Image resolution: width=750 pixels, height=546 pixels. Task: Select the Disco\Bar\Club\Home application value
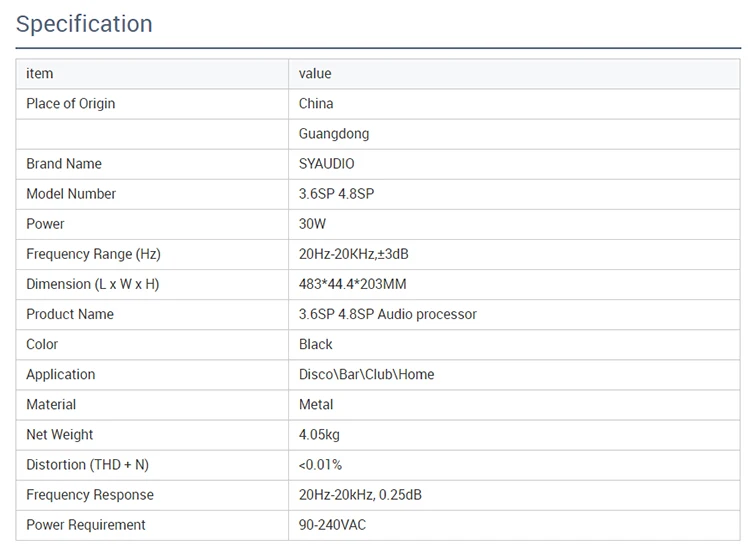(367, 375)
